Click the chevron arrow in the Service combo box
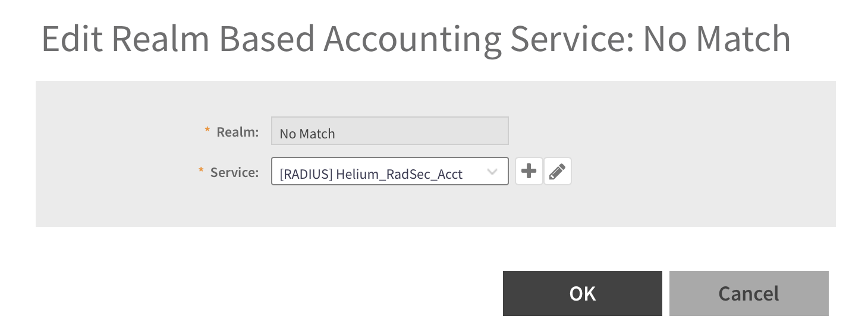Screen dimensions: 868x335 pyautogui.click(x=492, y=172)
